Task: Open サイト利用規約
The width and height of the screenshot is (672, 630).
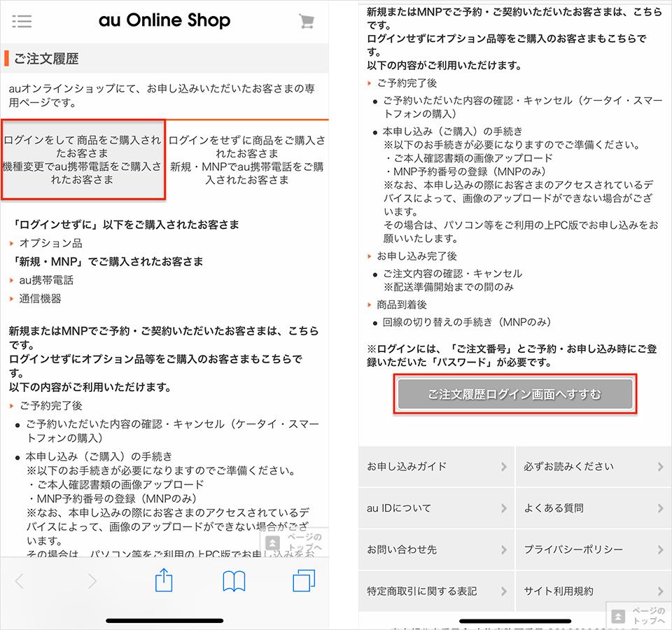Action: coord(594,591)
